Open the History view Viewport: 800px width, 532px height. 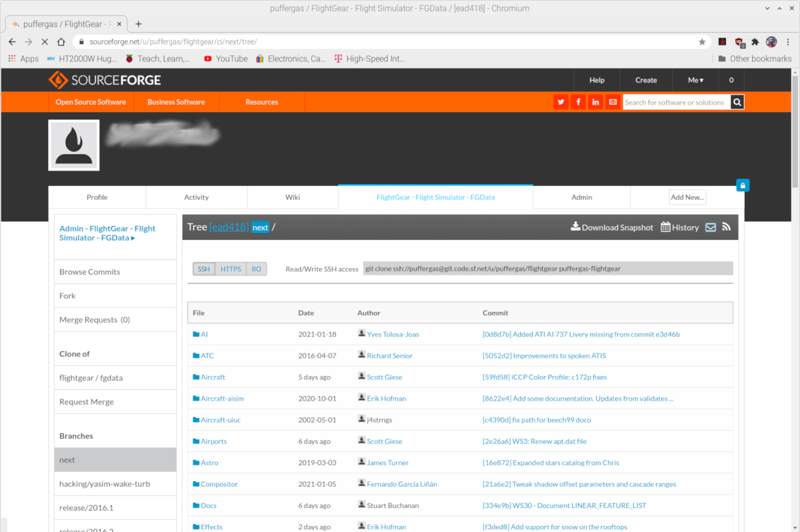[x=679, y=227]
